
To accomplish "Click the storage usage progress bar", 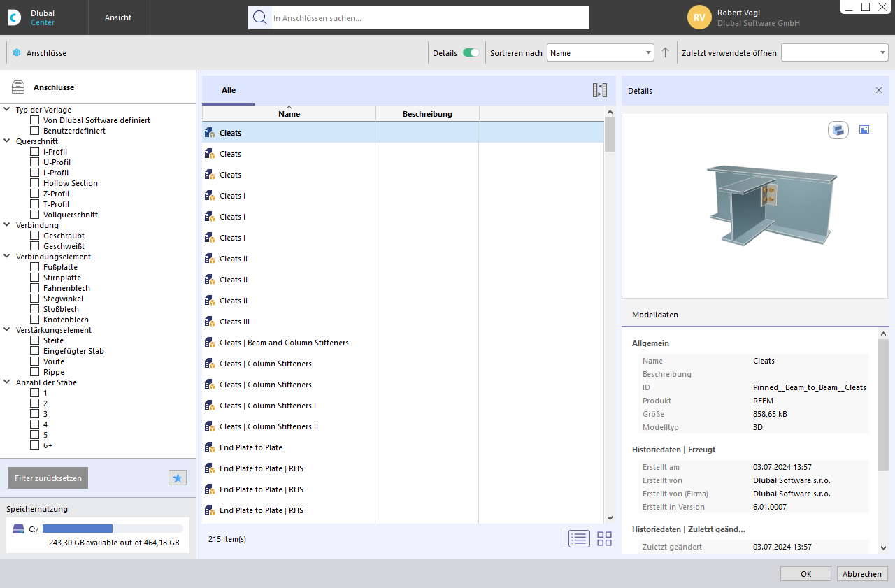I will click(x=113, y=529).
